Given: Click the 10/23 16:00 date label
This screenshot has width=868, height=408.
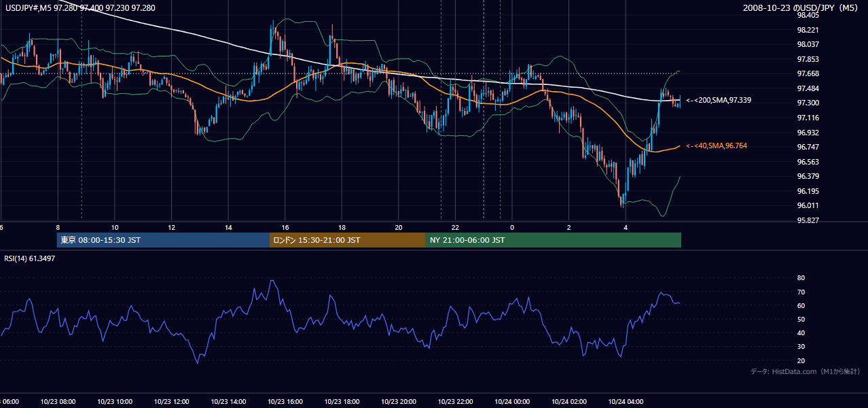Looking at the screenshot, I should tap(285, 401).
